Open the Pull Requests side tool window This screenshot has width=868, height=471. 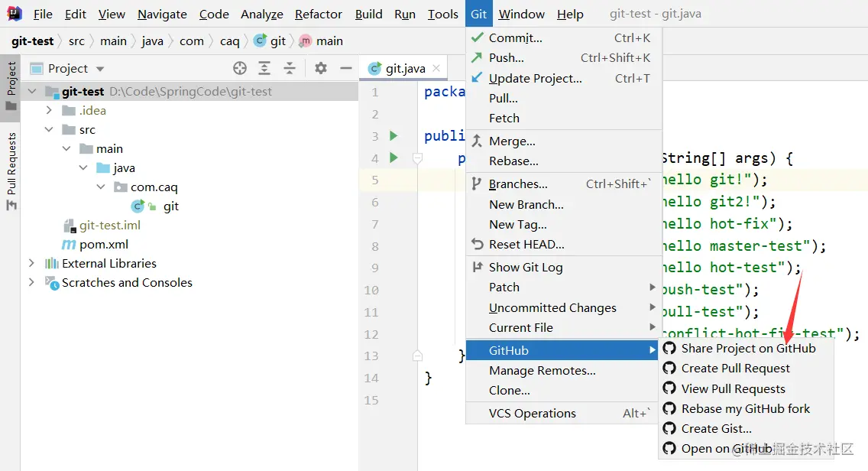click(x=11, y=172)
